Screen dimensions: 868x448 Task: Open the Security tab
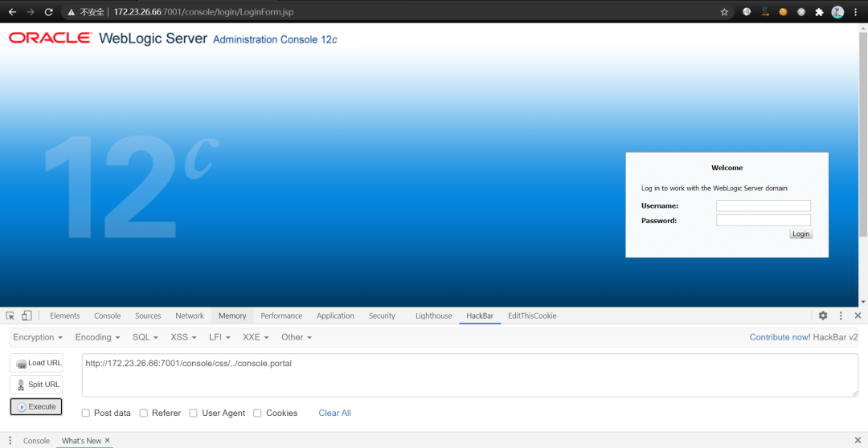tap(382, 316)
